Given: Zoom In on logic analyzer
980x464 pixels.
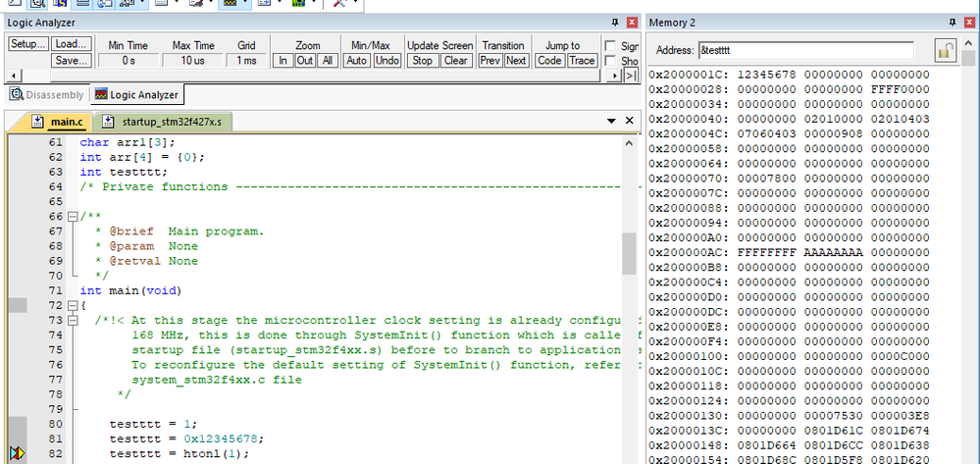Looking at the screenshot, I should pyautogui.click(x=284, y=61).
